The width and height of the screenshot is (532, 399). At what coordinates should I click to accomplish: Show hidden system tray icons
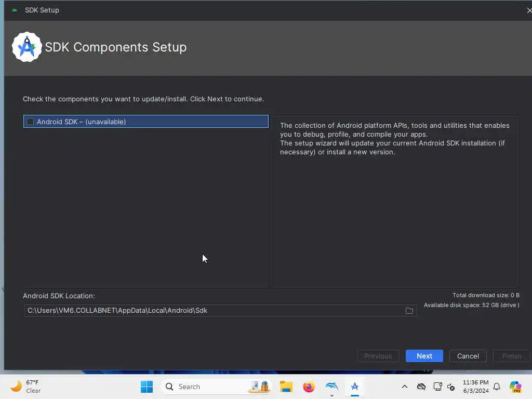[404, 387]
